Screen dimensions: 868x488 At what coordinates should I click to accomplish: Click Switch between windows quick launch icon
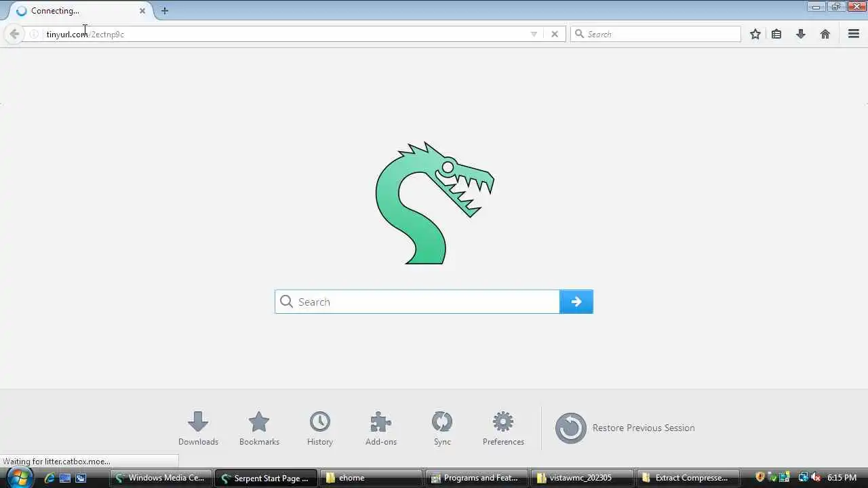pos(81,478)
